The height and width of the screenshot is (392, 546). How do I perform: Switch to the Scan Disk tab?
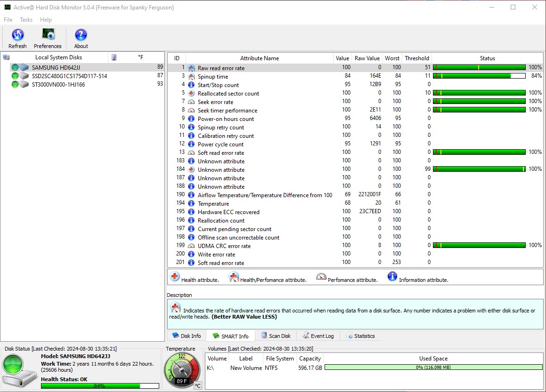tap(275, 336)
